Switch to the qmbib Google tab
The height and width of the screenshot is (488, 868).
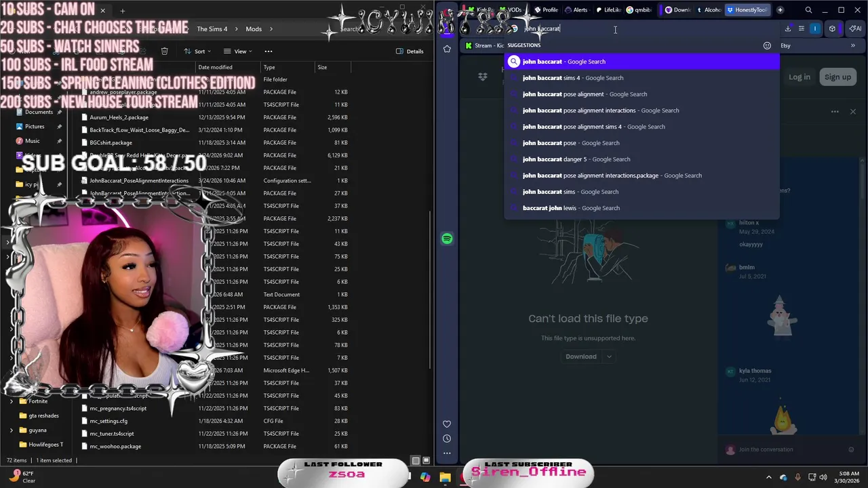coord(638,10)
